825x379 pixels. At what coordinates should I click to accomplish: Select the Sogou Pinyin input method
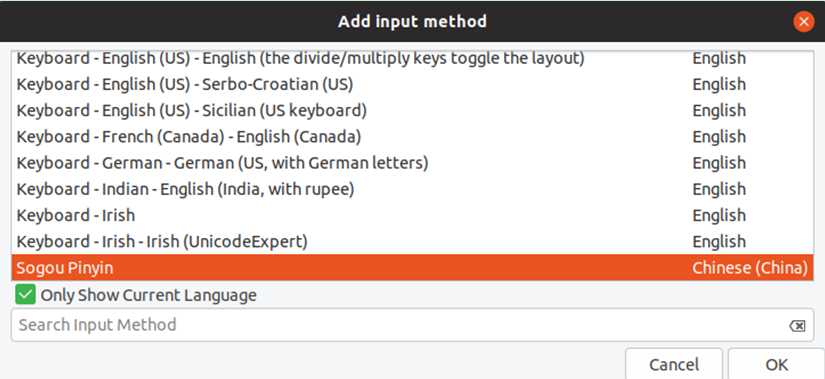(412, 268)
